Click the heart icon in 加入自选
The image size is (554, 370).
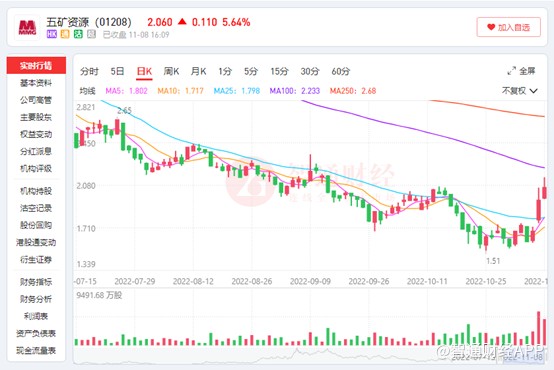click(491, 27)
